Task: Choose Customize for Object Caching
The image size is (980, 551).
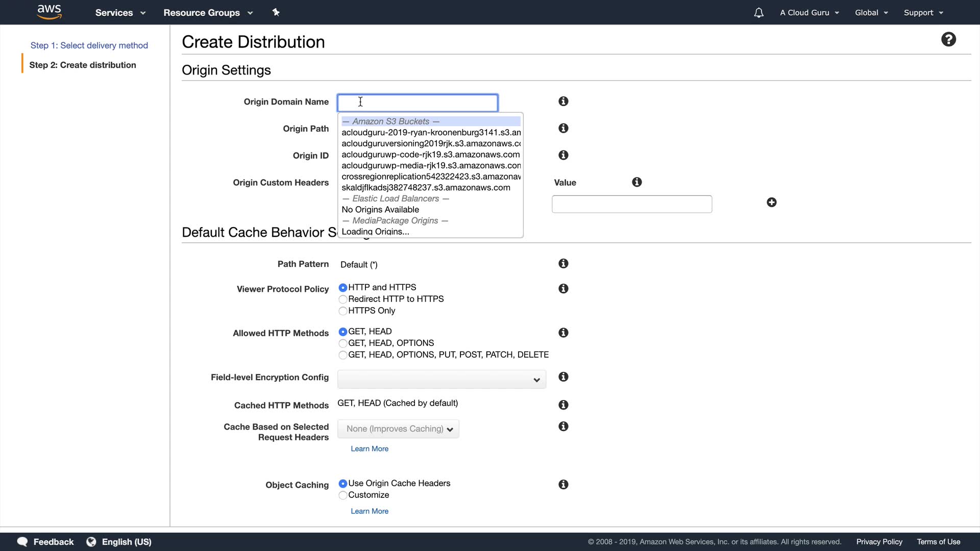Action: (x=343, y=495)
